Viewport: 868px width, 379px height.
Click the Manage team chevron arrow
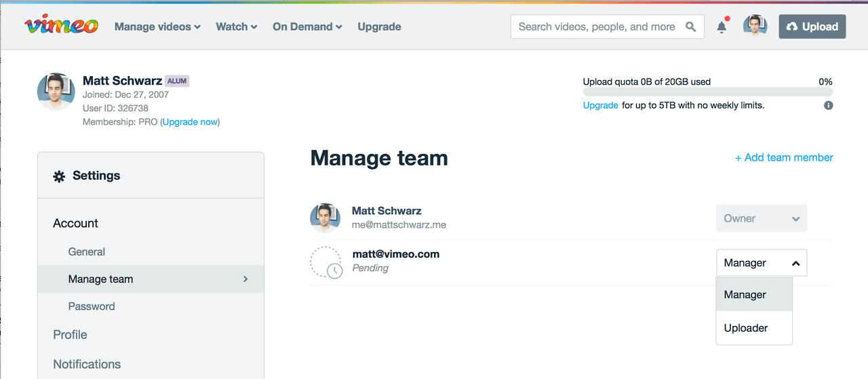(x=245, y=279)
